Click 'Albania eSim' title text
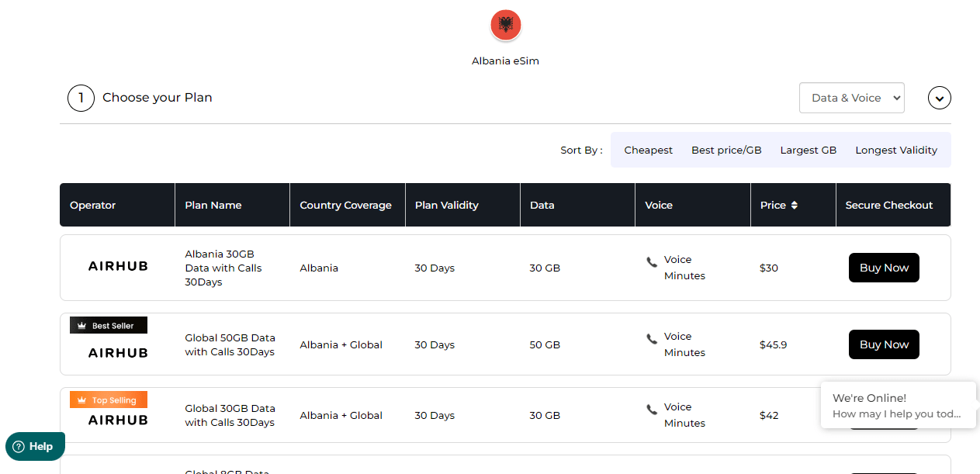This screenshot has width=980, height=474. click(x=505, y=61)
